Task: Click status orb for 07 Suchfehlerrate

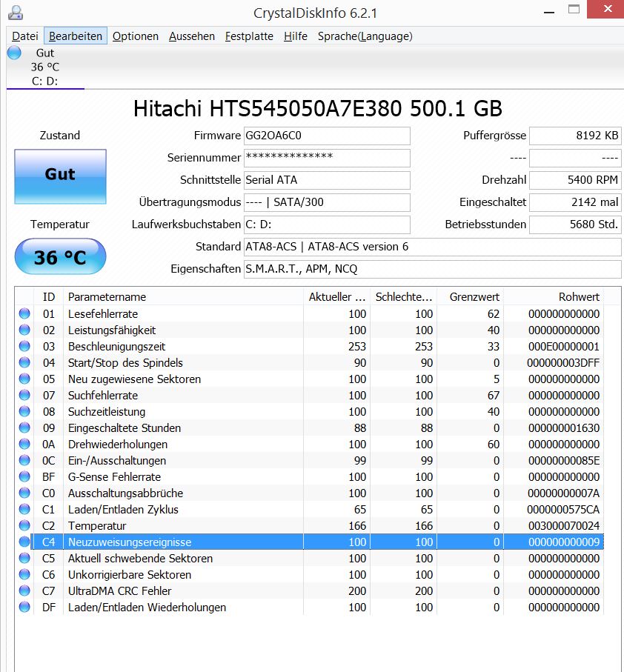Action: tap(24, 395)
